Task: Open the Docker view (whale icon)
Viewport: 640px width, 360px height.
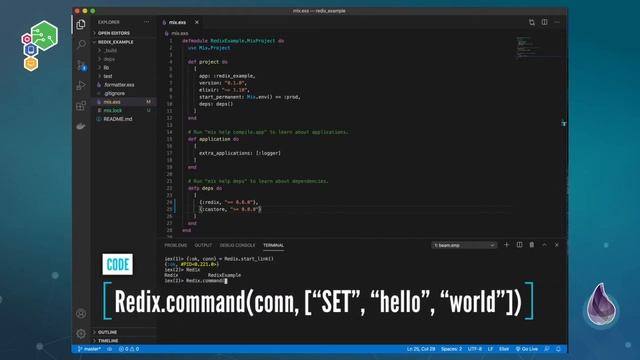Action: click(x=81, y=126)
